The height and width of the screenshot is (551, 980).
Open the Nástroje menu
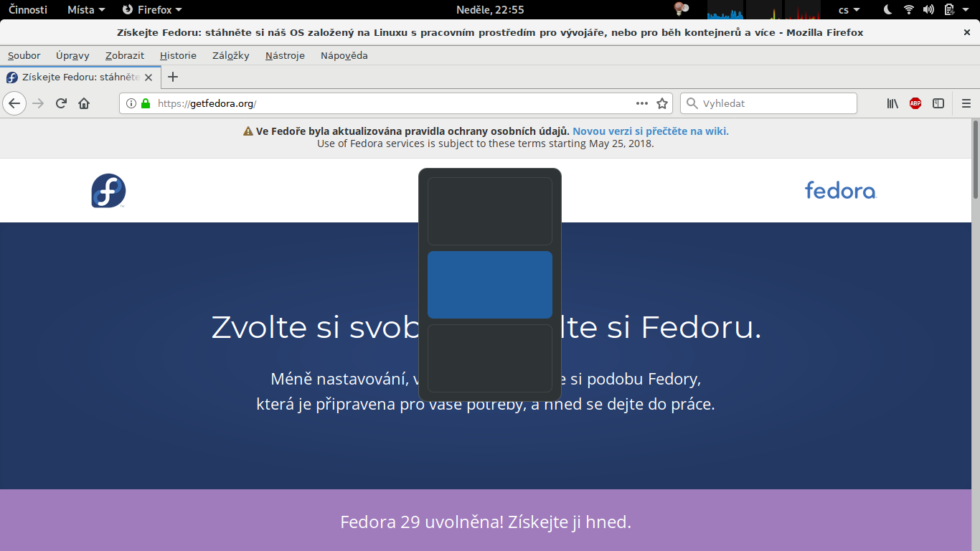pyautogui.click(x=285, y=55)
